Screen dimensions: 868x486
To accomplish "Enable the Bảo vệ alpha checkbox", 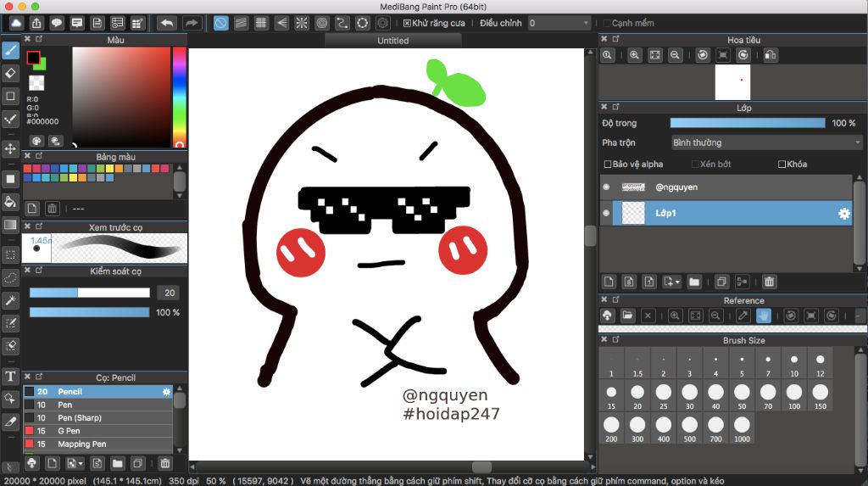I will point(607,164).
